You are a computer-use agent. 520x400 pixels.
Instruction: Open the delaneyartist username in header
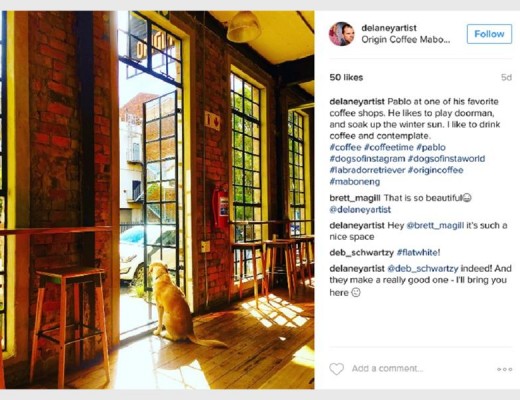tap(389, 28)
